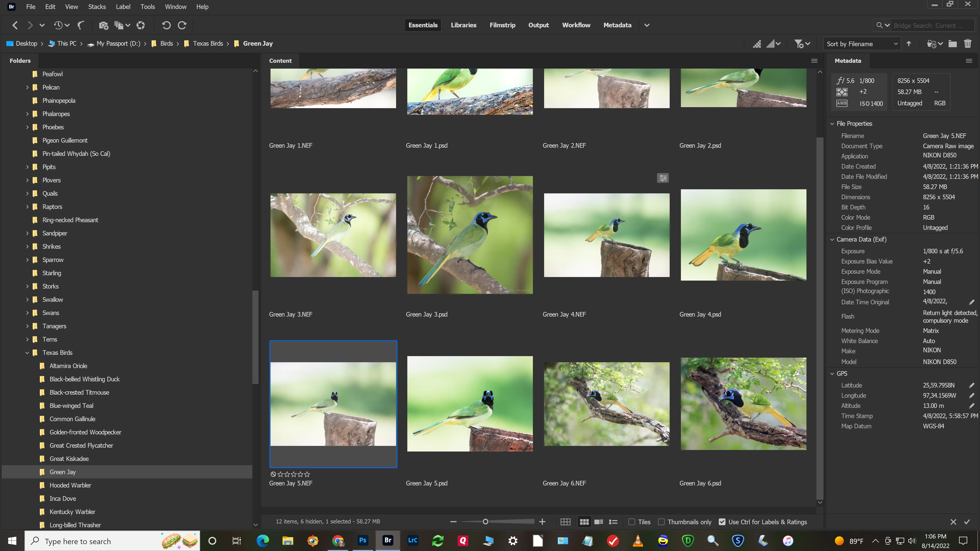
Task: Select the Green Jay 3.psd thumbnail
Action: click(470, 235)
